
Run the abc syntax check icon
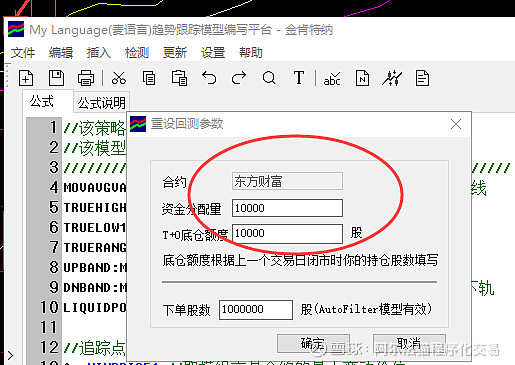point(332,79)
